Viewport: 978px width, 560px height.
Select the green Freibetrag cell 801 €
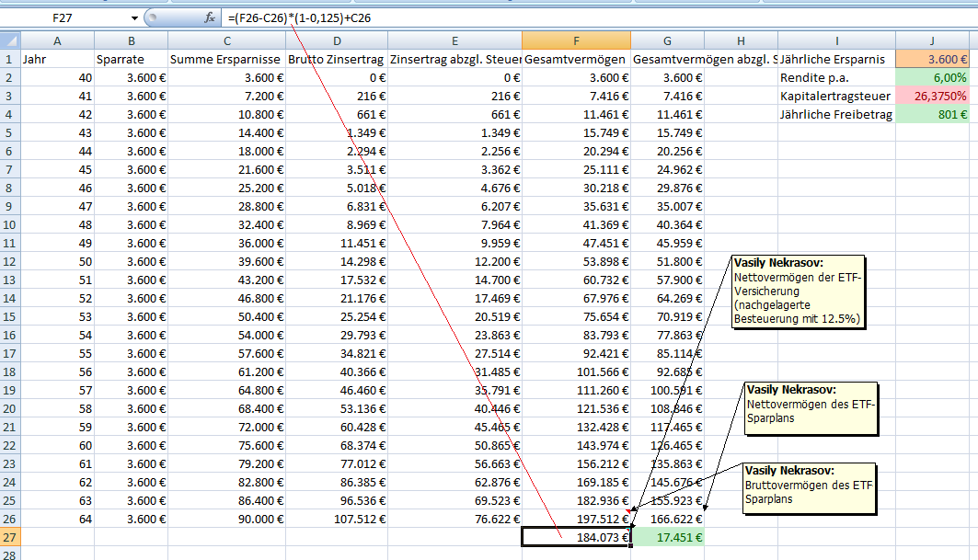pyautogui.click(x=931, y=114)
